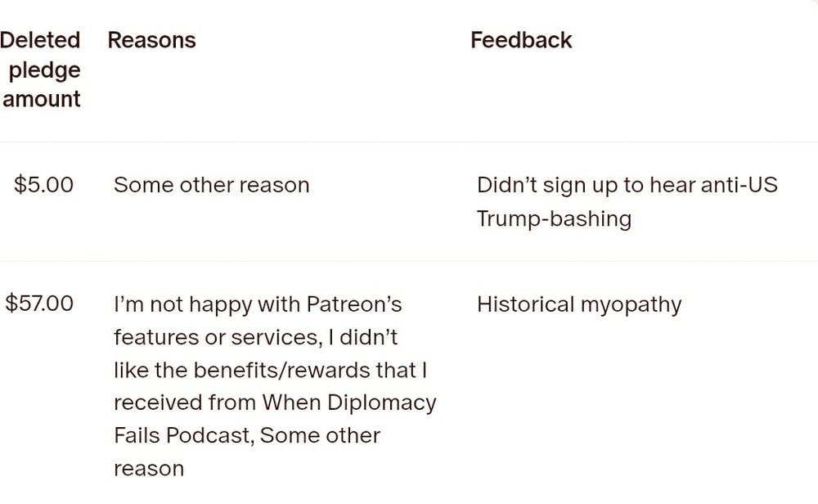This screenshot has width=818, height=504.
Task: Click the anti-US Trump-bashing feedback text
Action: click(x=627, y=202)
